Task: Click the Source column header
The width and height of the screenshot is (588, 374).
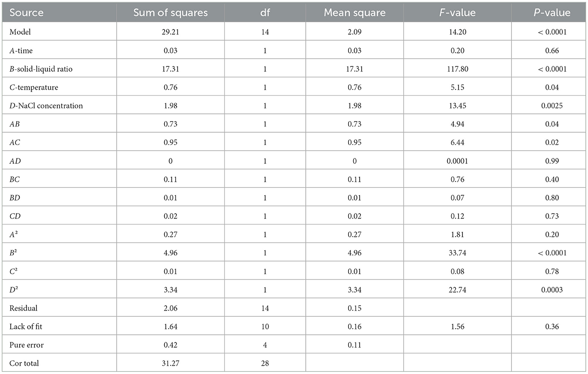Action: coord(27,12)
